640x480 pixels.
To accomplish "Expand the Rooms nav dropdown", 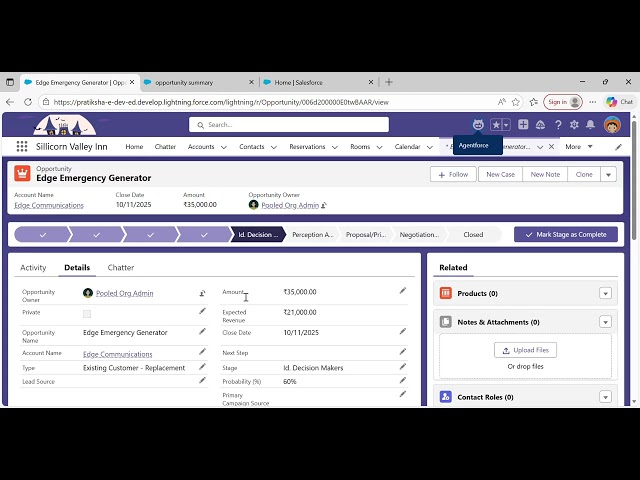I will [x=379, y=147].
